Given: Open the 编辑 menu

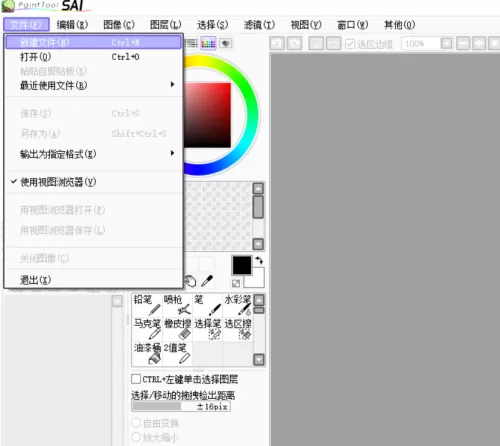Looking at the screenshot, I should (x=72, y=25).
